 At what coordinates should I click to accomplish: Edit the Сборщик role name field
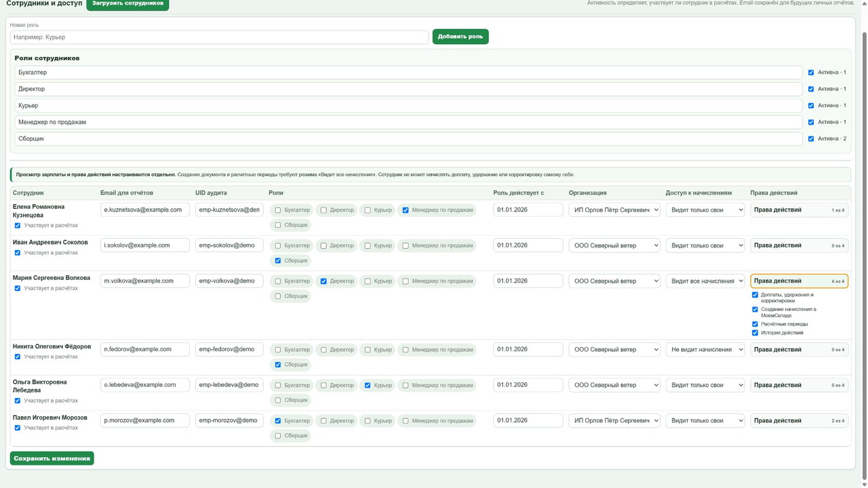click(x=409, y=139)
